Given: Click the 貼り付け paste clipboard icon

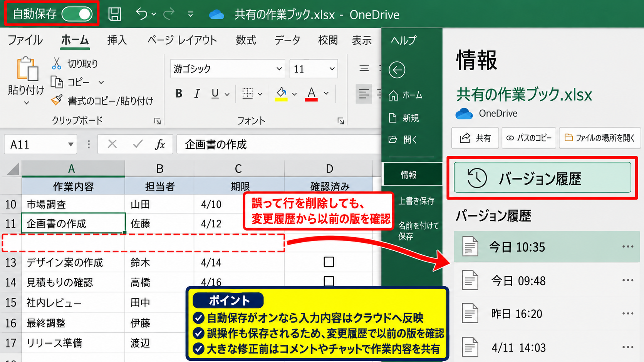Looking at the screenshot, I should click(27, 69).
